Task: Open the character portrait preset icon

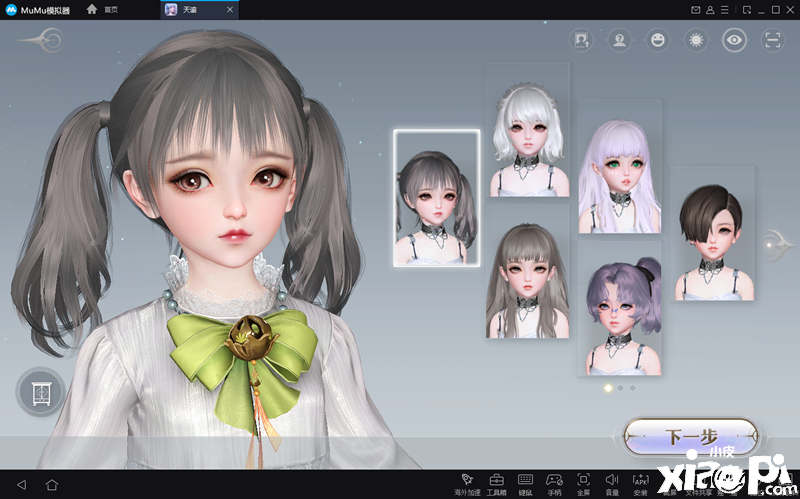Action: [x=619, y=40]
